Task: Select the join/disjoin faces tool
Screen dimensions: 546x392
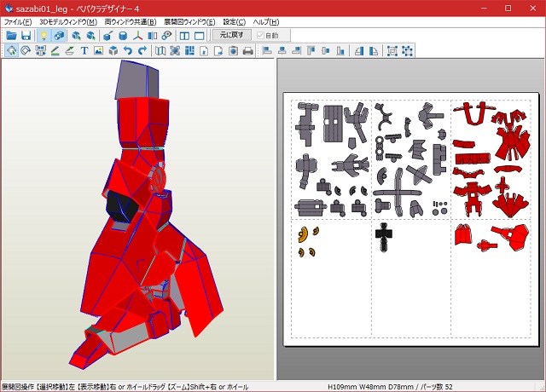Action: tap(40, 51)
